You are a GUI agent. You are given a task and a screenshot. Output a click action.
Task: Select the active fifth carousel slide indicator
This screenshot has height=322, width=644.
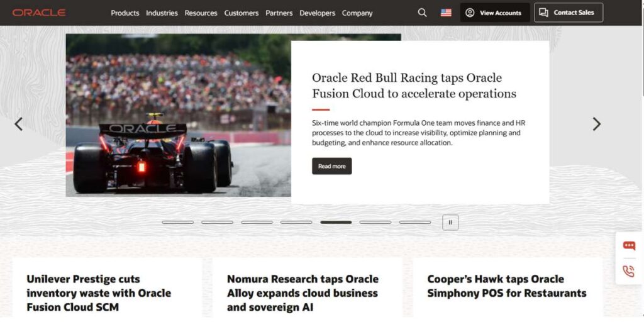pos(336,222)
